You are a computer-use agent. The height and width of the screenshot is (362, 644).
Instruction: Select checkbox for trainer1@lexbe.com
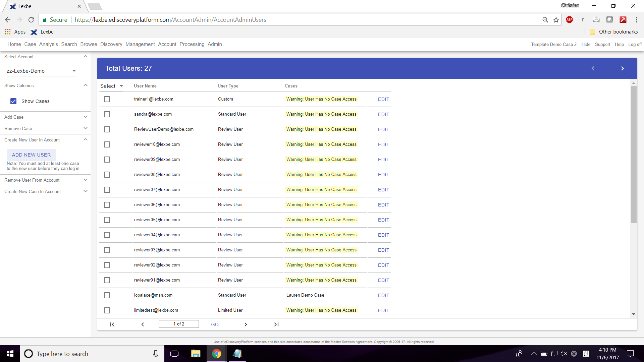click(107, 99)
